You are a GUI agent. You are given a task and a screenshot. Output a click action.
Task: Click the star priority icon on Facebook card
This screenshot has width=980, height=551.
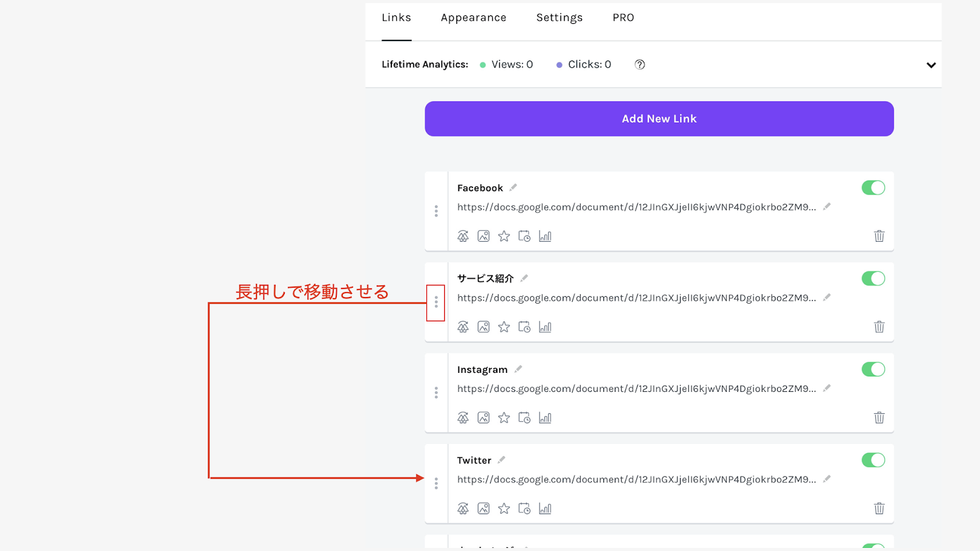click(x=504, y=236)
